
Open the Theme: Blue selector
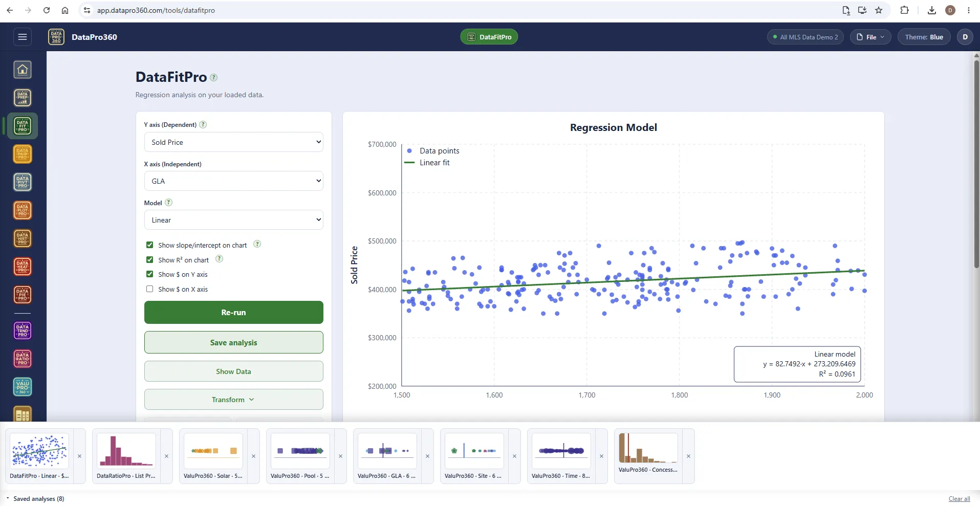pos(924,37)
